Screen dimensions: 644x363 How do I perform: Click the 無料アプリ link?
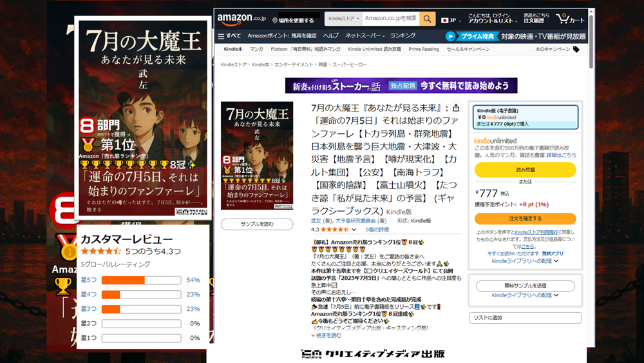pos(553,253)
